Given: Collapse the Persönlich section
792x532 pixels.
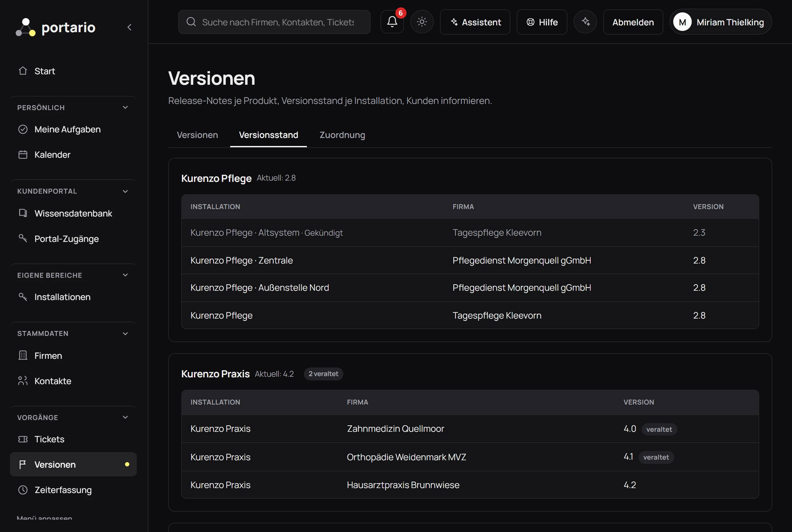Looking at the screenshot, I should [x=125, y=108].
